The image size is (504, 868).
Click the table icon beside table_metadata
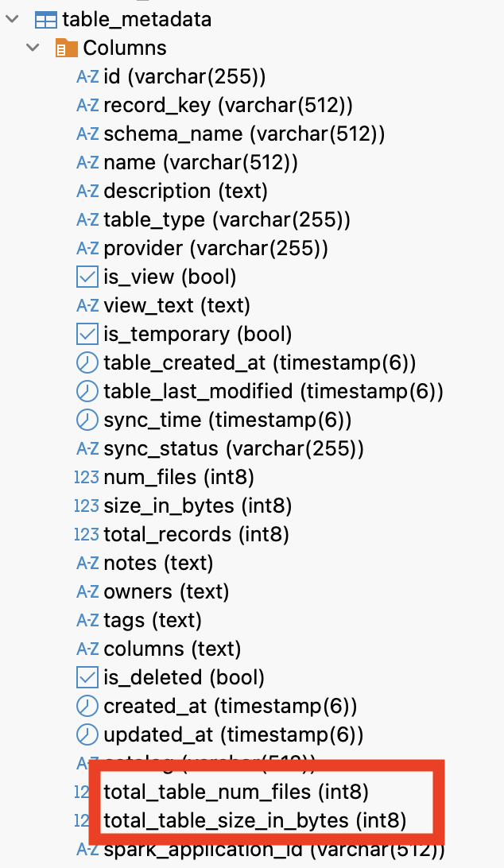[x=46, y=19]
